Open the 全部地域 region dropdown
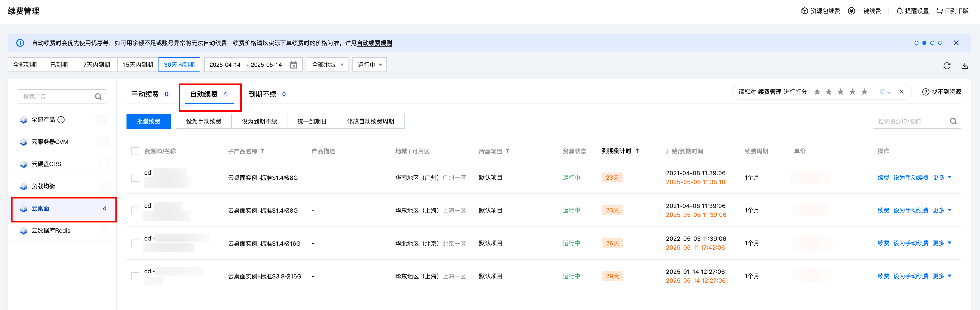The height and width of the screenshot is (310, 980). 328,65
